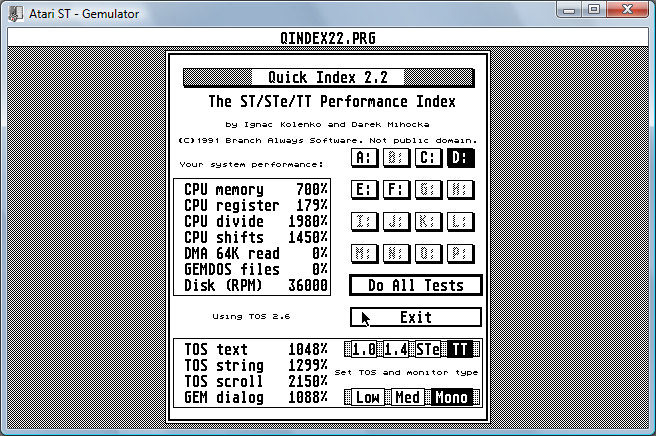Click the copyright Branch Always Software line
This screenshot has width=656, height=436.
click(328, 140)
